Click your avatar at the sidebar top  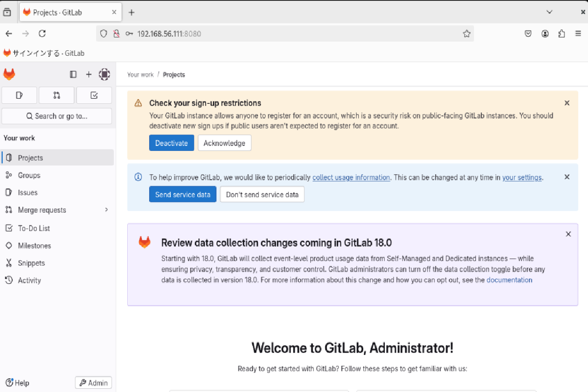pyautogui.click(x=104, y=74)
